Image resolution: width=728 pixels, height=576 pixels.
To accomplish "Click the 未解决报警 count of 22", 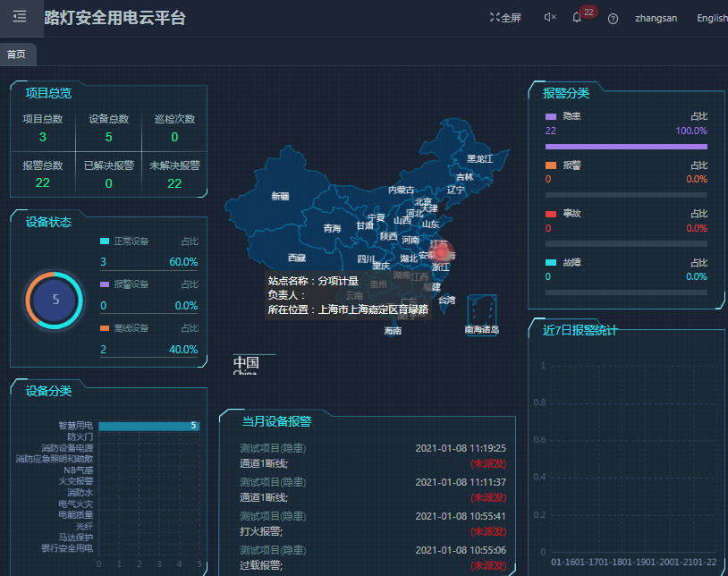I will (x=174, y=183).
